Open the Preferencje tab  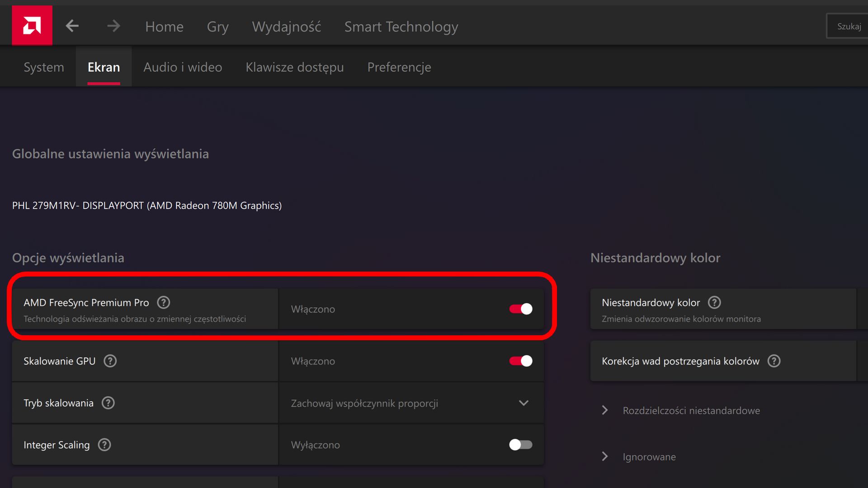[x=399, y=67]
